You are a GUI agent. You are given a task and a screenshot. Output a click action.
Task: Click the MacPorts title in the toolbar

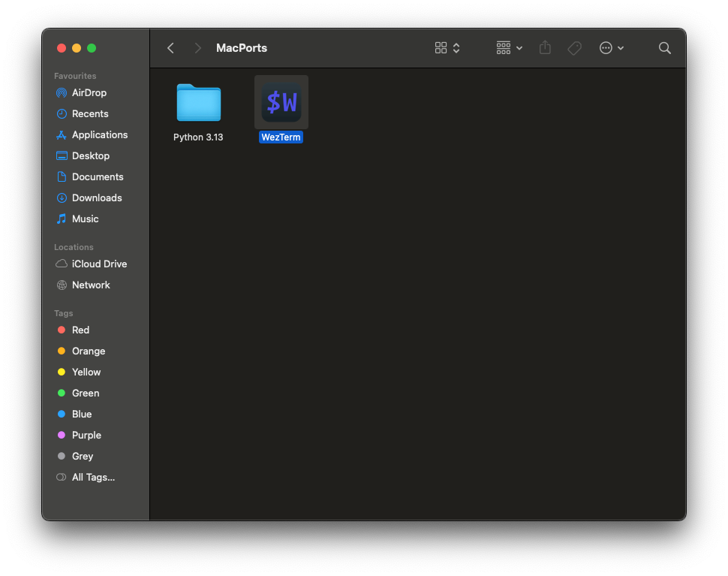coord(241,47)
